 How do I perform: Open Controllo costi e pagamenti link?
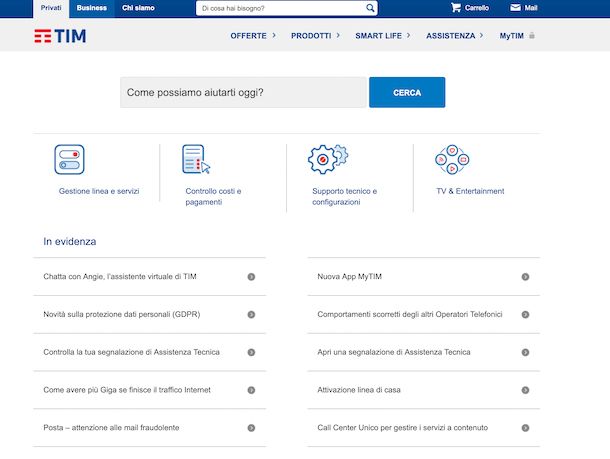pos(213,196)
